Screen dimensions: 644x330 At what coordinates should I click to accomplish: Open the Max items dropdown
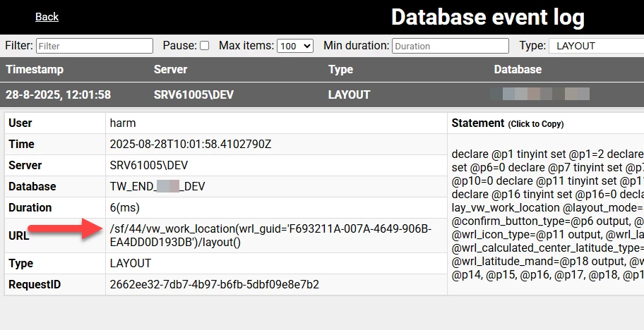click(295, 46)
